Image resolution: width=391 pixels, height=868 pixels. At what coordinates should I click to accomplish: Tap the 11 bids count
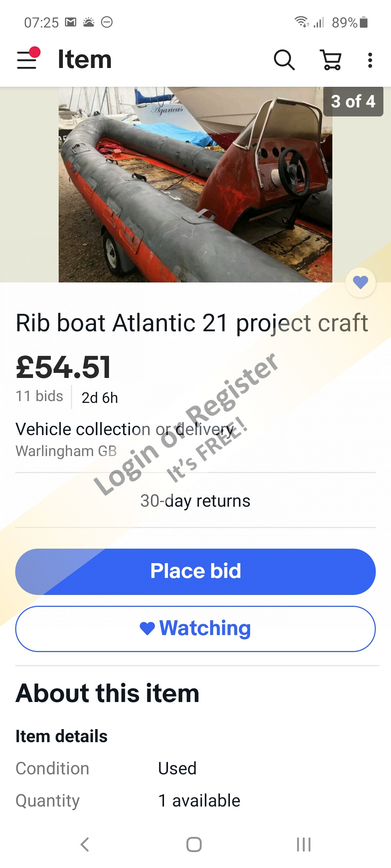39,396
